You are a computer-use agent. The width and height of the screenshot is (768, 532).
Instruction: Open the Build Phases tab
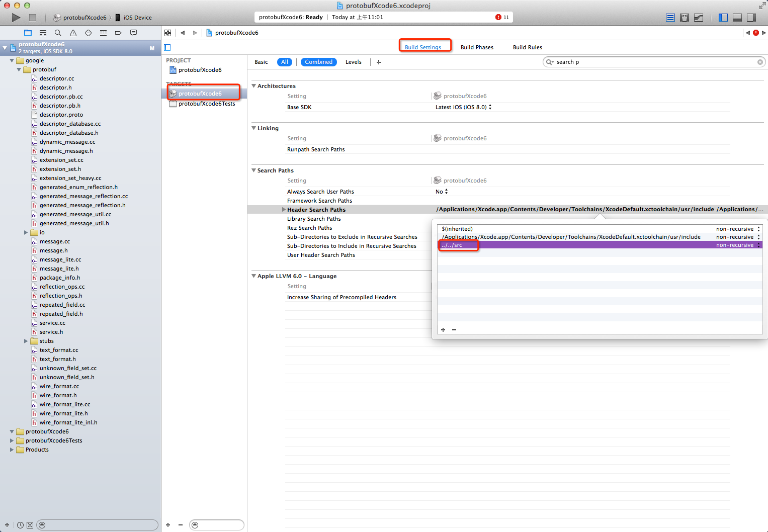pos(477,47)
